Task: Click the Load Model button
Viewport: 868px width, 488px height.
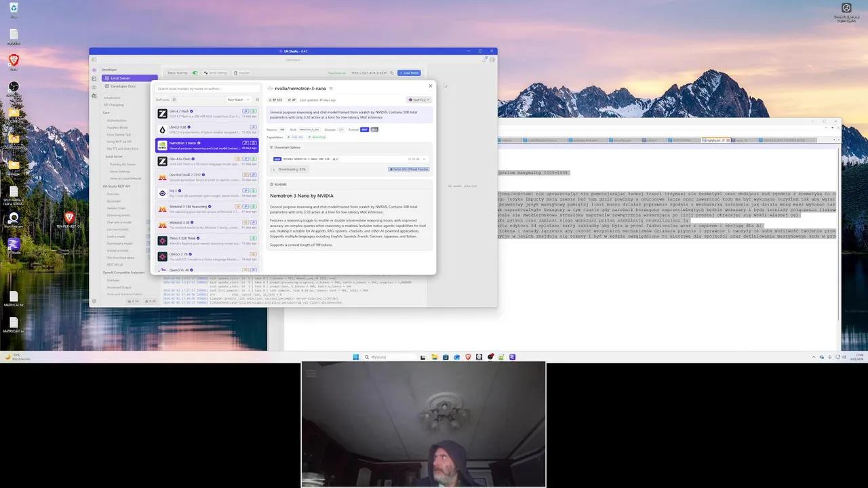Action: [409, 73]
